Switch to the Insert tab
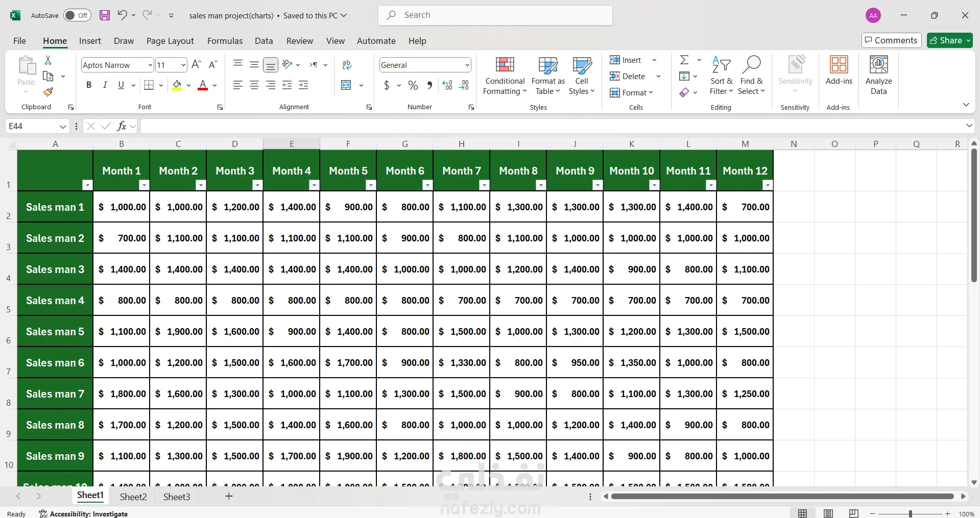The image size is (980, 518). point(90,41)
